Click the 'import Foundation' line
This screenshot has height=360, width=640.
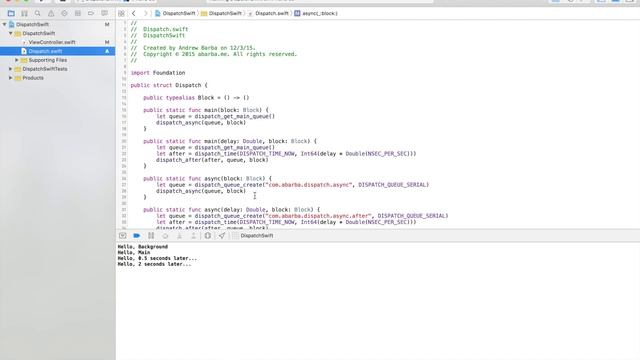[x=158, y=73]
